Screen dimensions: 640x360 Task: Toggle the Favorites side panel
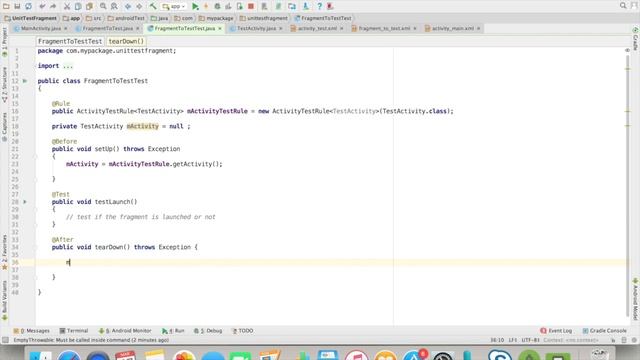click(x=4, y=252)
